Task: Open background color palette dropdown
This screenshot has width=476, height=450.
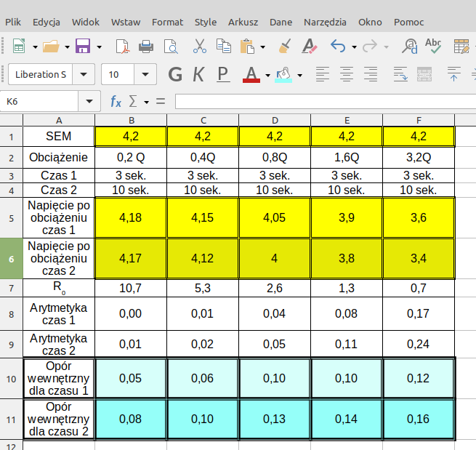Action: (300, 75)
